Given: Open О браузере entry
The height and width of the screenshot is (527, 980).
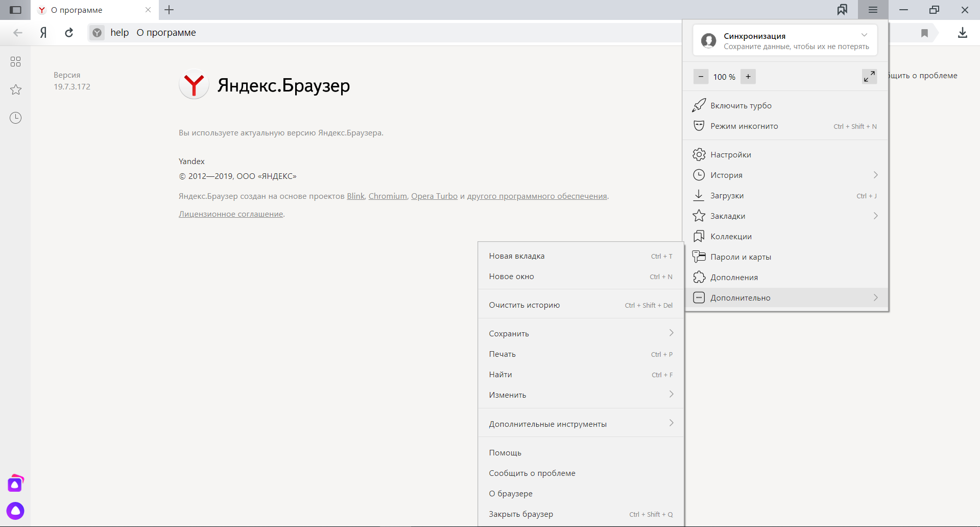Looking at the screenshot, I should coord(581,493).
